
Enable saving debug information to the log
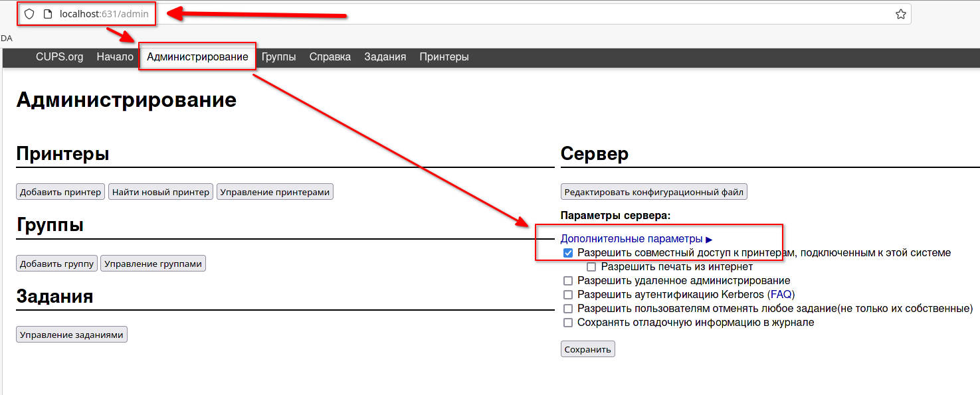coord(568,322)
